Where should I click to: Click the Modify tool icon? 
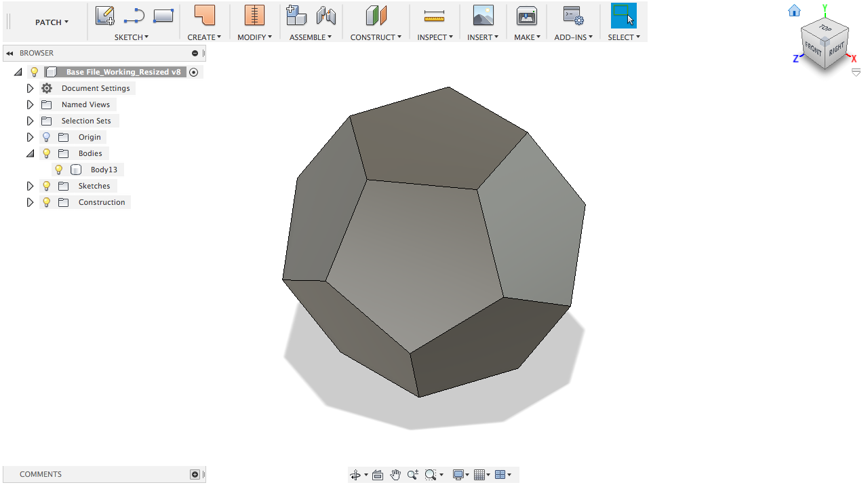coord(254,16)
